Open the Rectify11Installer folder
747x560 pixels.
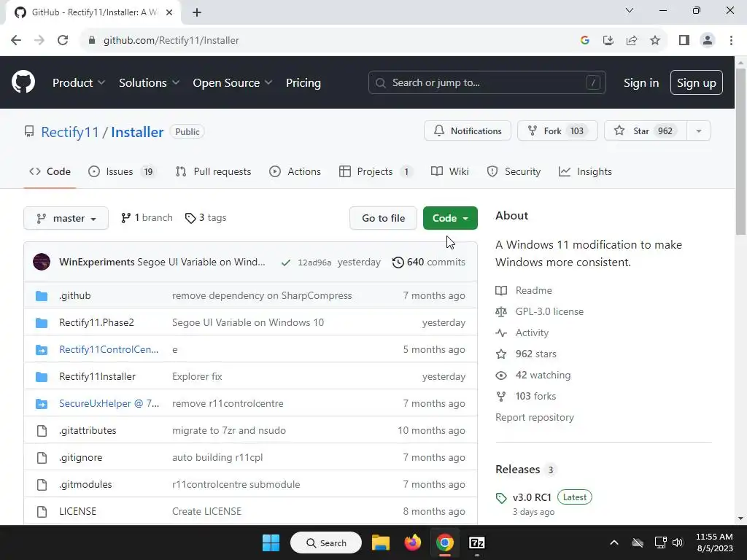[x=97, y=377]
